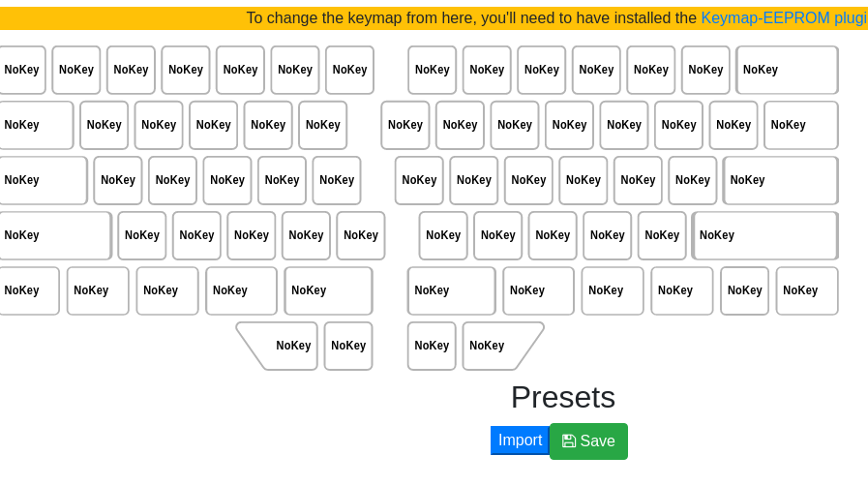Select the wide key ending the third row
Viewport: 868px width, 486px height.
click(x=781, y=180)
